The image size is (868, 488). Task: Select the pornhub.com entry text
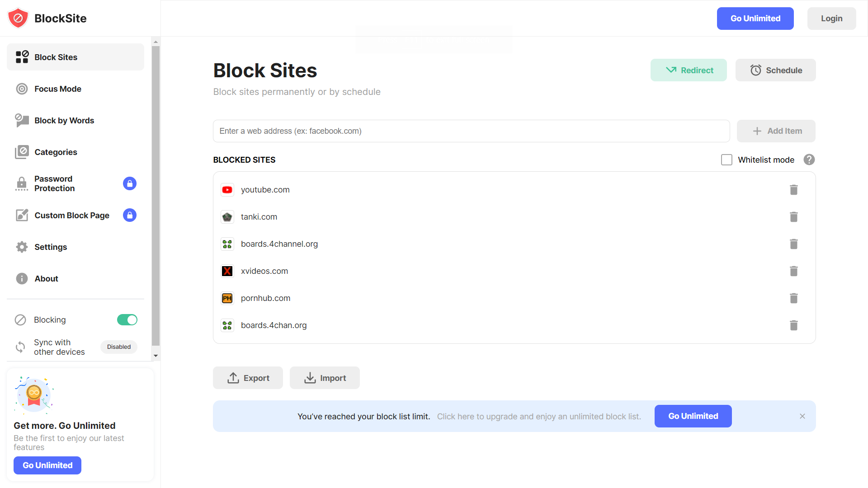tap(266, 298)
